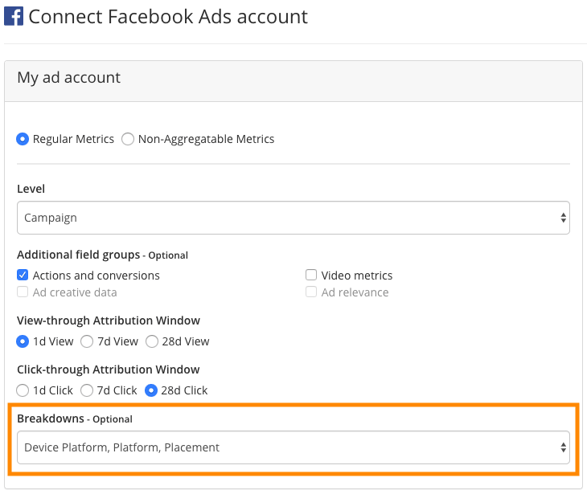This screenshot has height=494, width=587.
Task: Select Non-Aggregatable Metrics option
Action: click(x=128, y=139)
